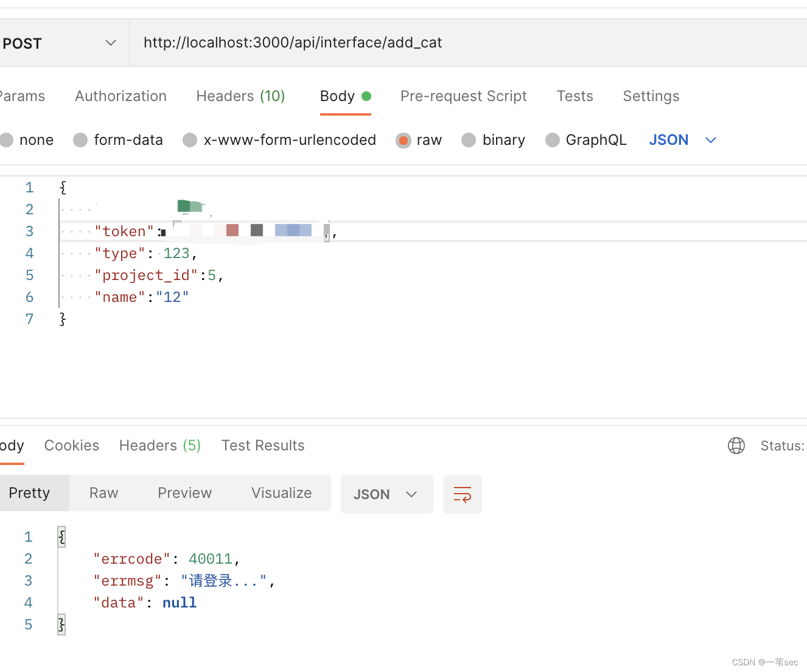Select x-www-form-urlencoded option
The width and height of the screenshot is (807, 672).
click(279, 140)
